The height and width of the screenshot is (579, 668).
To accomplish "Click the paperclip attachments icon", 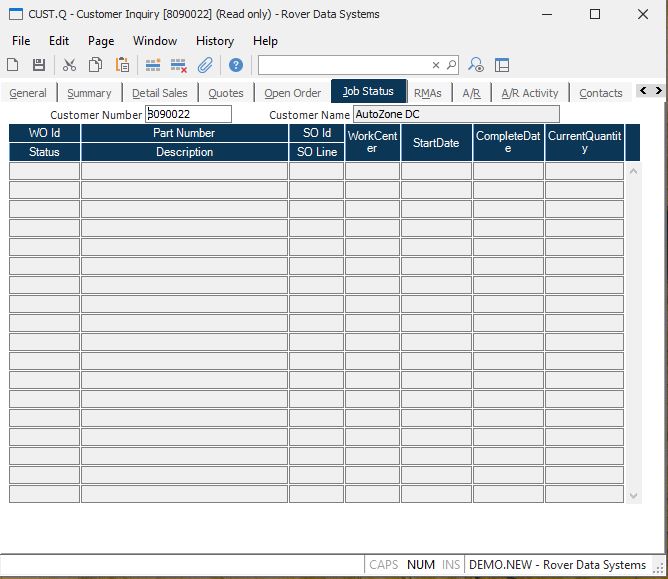I will [205, 65].
